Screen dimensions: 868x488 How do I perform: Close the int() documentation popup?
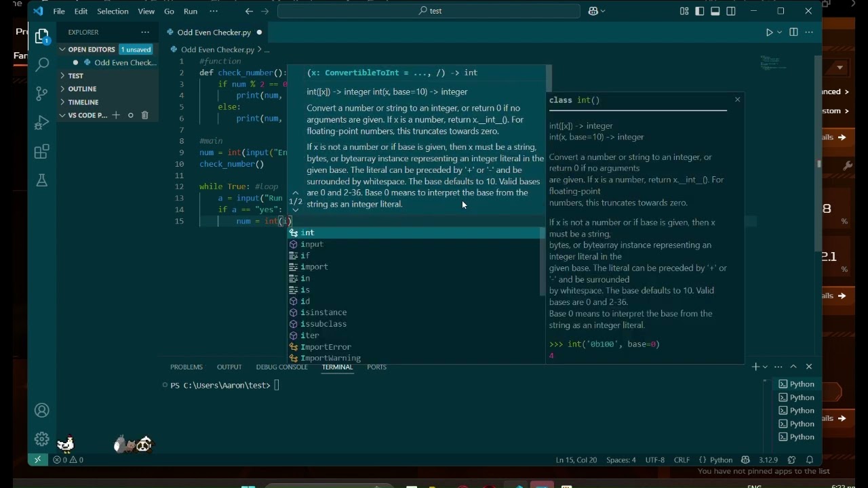[x=738, y=100]
